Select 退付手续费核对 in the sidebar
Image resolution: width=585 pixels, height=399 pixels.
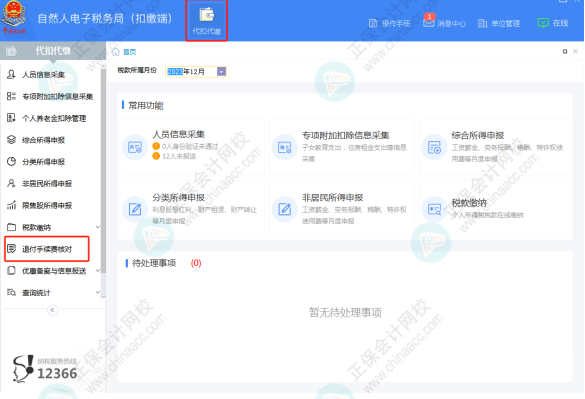47,249
